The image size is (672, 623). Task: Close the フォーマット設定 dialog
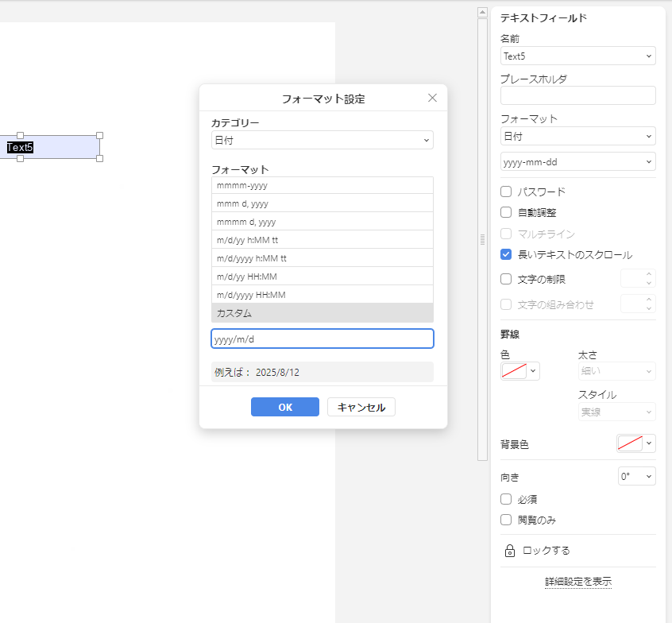coord(432,98)
